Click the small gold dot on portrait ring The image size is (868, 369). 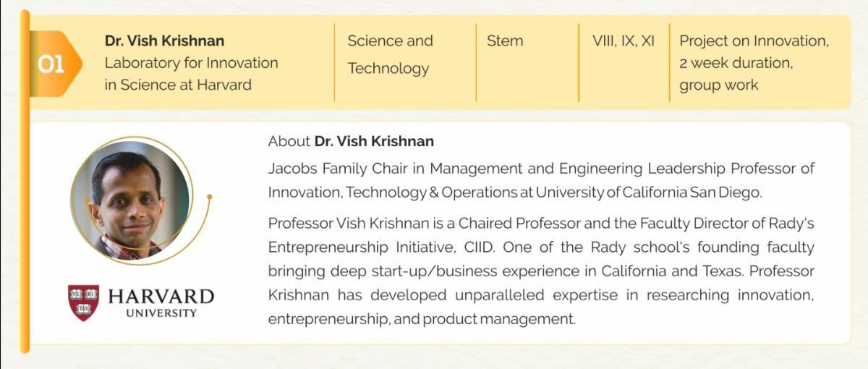(209, 196)
